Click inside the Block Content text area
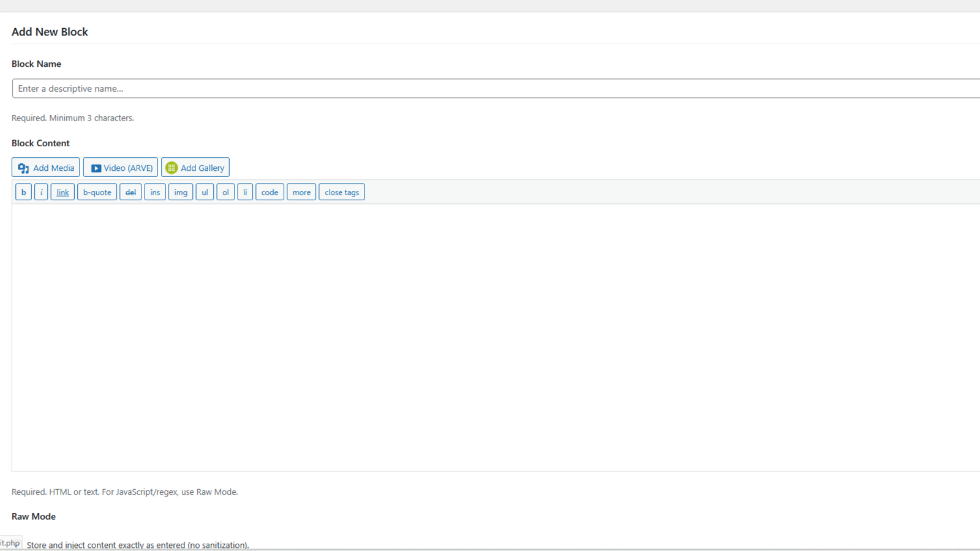Screen dimensions: 980x551 click(x=490, y=337)
